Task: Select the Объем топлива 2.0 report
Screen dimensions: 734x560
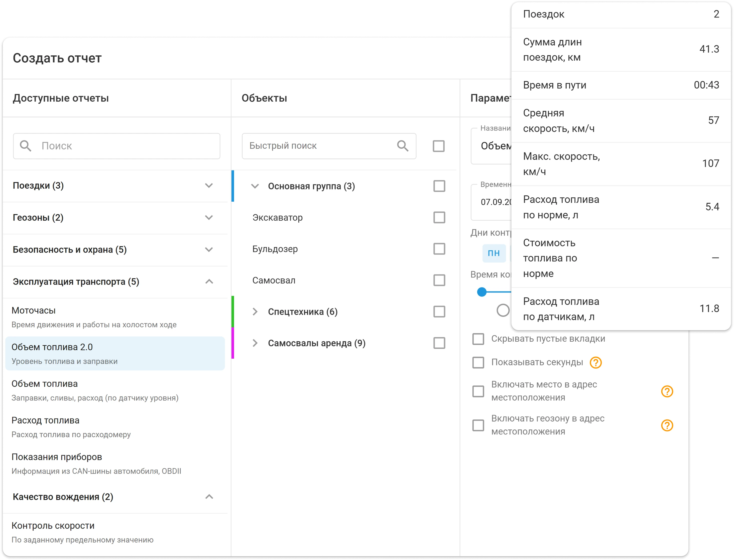Action: coord(115,353)
